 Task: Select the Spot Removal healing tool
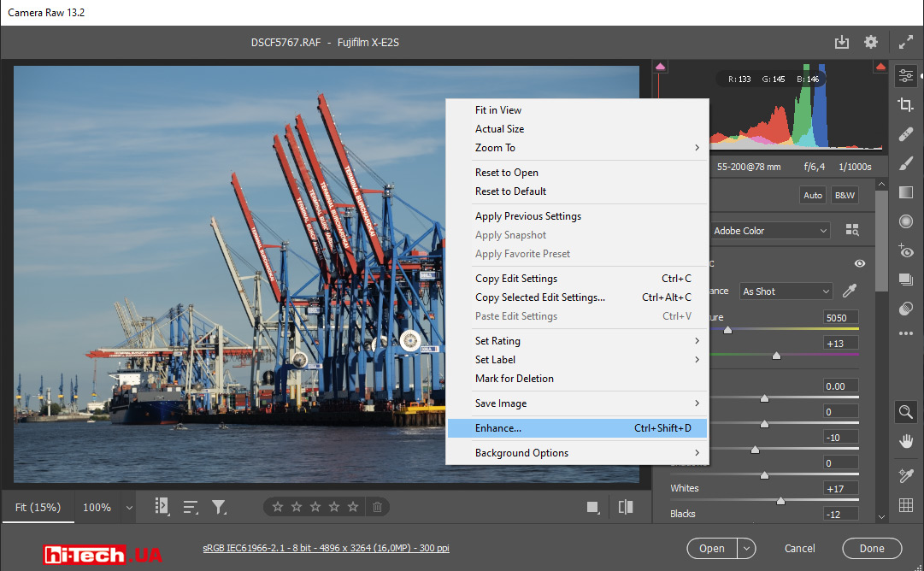point(906,133)
